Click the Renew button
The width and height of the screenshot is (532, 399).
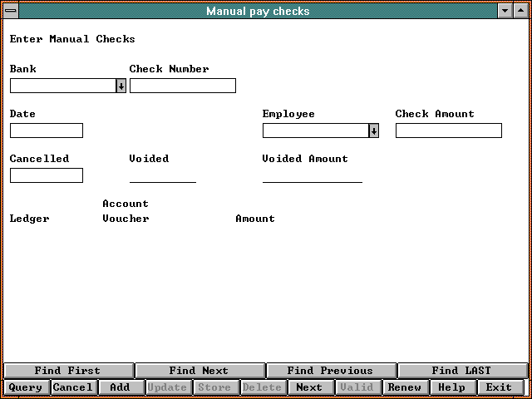pyautogui.click(x=405, y=387)
